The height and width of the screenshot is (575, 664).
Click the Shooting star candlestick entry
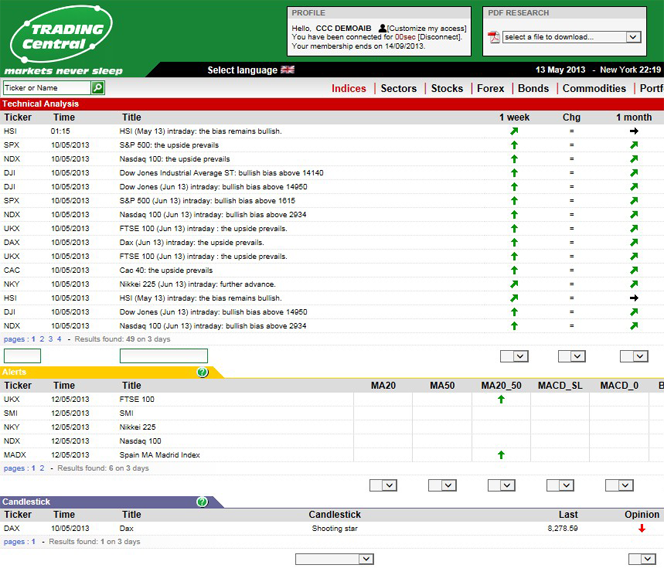click(335, 528)
